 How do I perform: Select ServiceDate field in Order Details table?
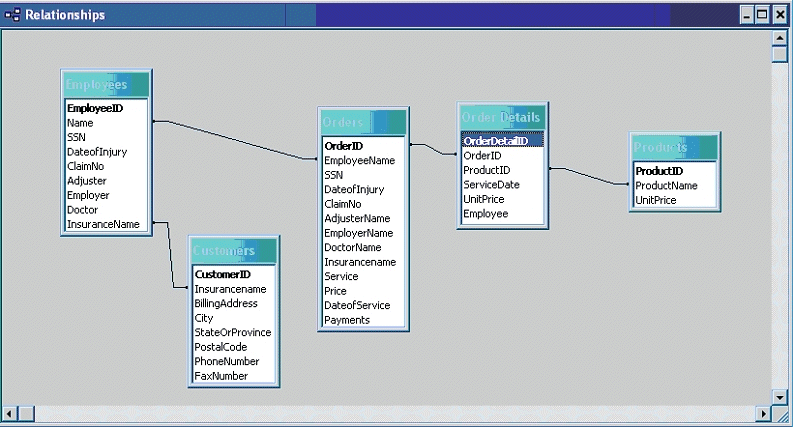pyautogui.click(x=503, y=185)
